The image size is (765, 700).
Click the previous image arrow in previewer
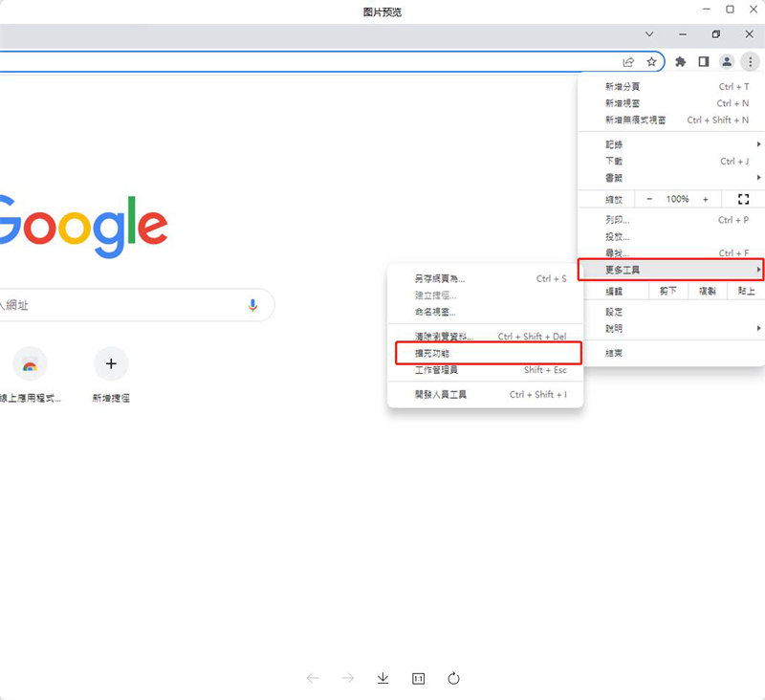(313, 678)
